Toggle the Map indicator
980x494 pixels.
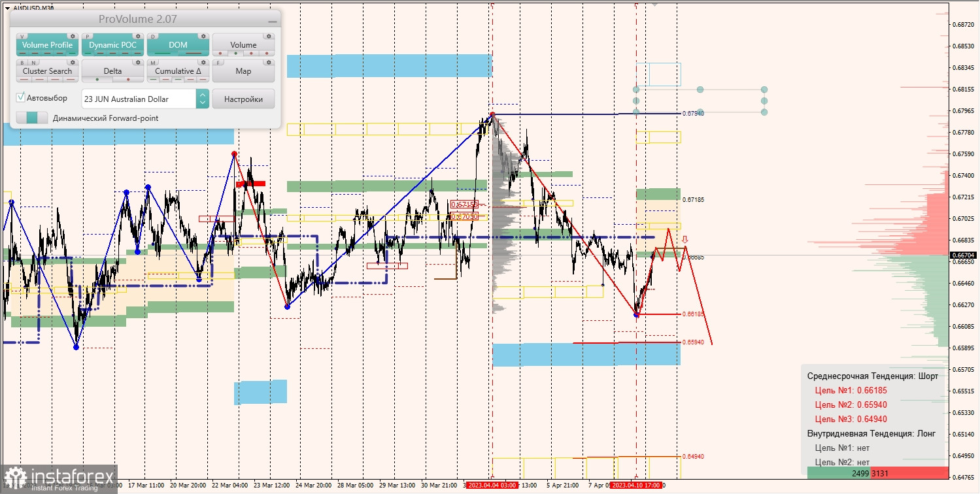pos(243,71)
